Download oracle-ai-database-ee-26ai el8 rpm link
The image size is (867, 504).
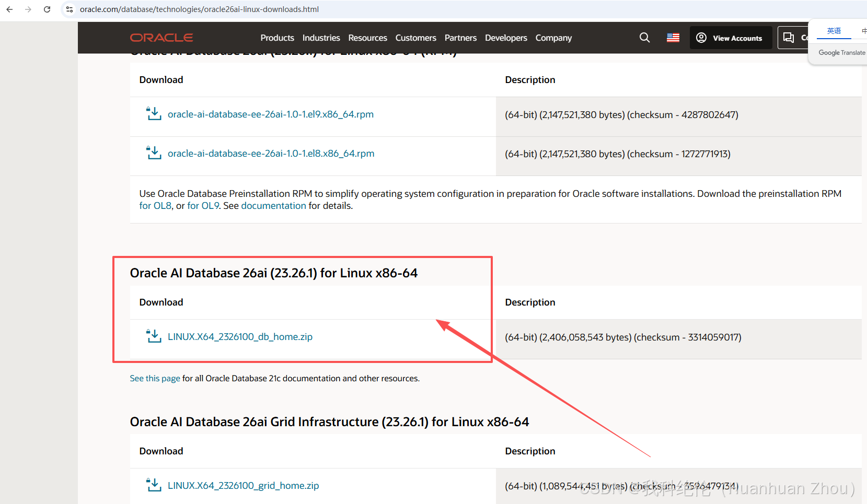[x=271, y=154]
